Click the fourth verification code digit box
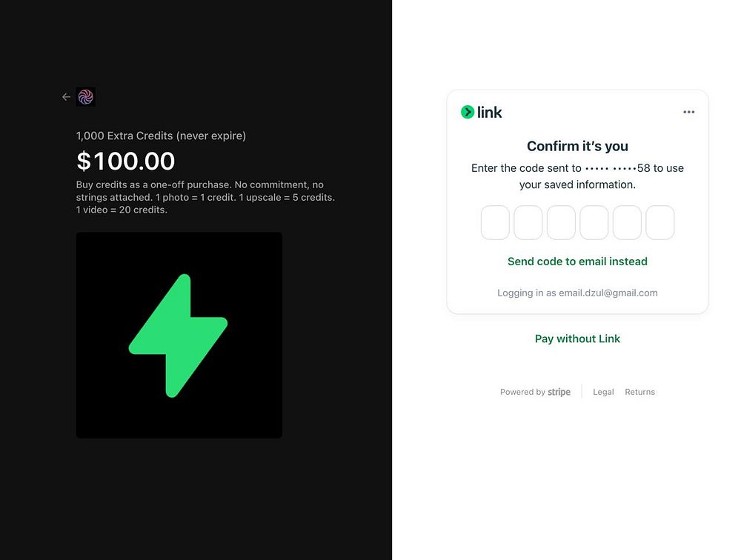This screenshot has width=741, height=560. pos(594,223)
